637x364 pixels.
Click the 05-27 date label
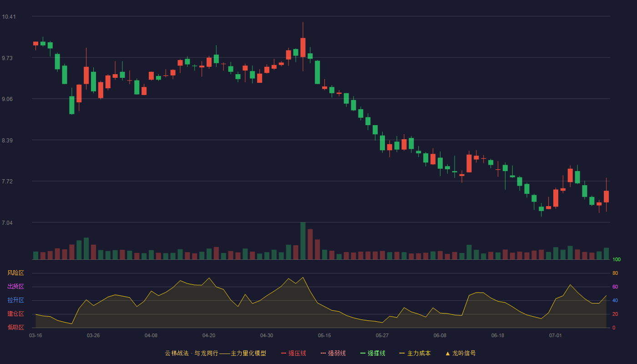click(x=382, y=335)
